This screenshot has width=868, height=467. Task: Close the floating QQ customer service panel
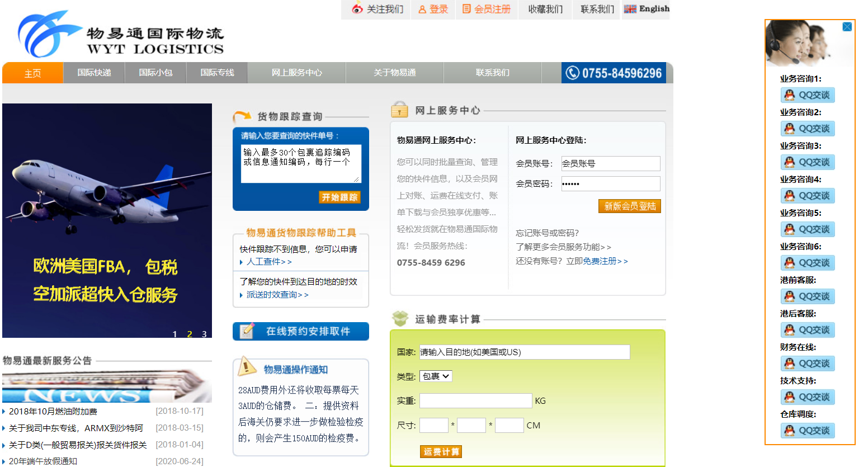pos(847,27)
